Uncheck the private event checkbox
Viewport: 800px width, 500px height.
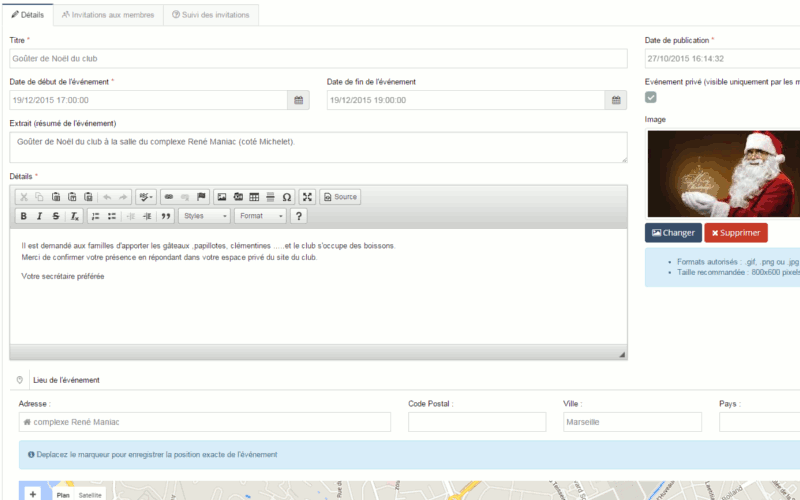point(651,97)
